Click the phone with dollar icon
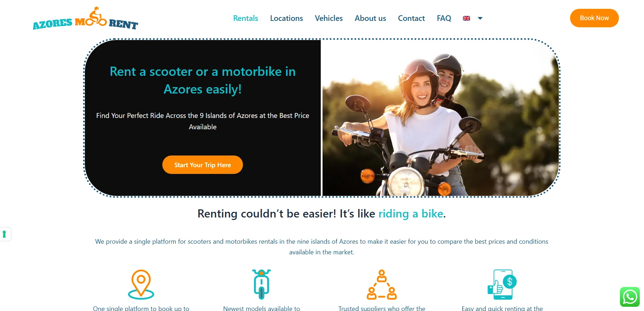This screenshot has width=644, height=311. (x=502, y=284)
